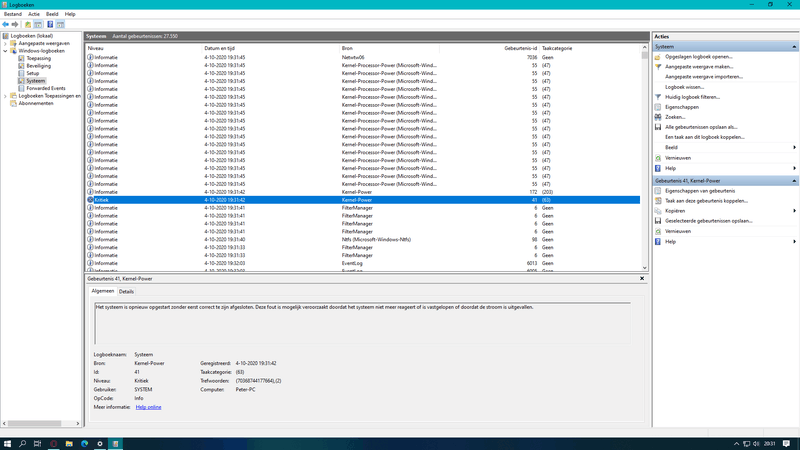The image size is (800, 450).
Task: Click the Aangepaste weergave maken funnel icon
Action: coord(658,67)
